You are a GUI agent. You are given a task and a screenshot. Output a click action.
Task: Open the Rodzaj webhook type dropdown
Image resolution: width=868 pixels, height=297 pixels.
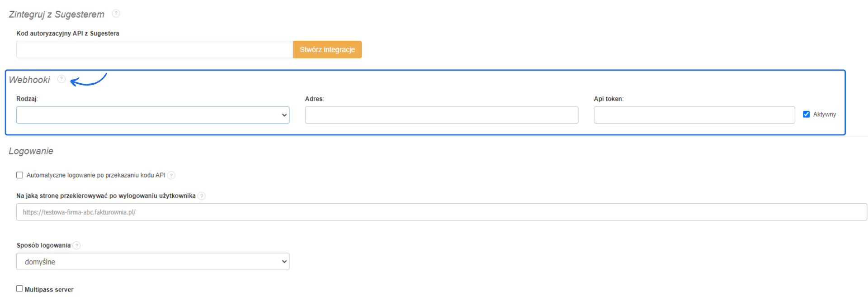click(x=153, y=115)
